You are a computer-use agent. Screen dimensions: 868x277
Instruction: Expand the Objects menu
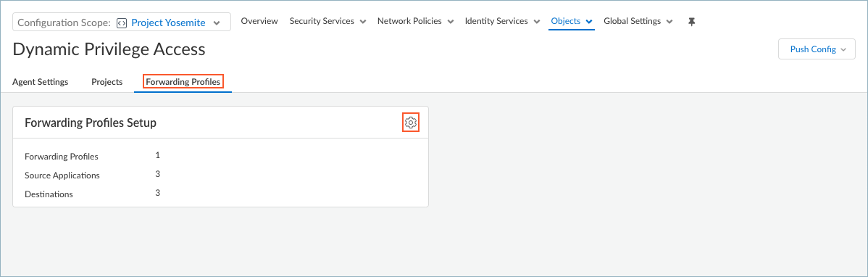coord(571,21)
